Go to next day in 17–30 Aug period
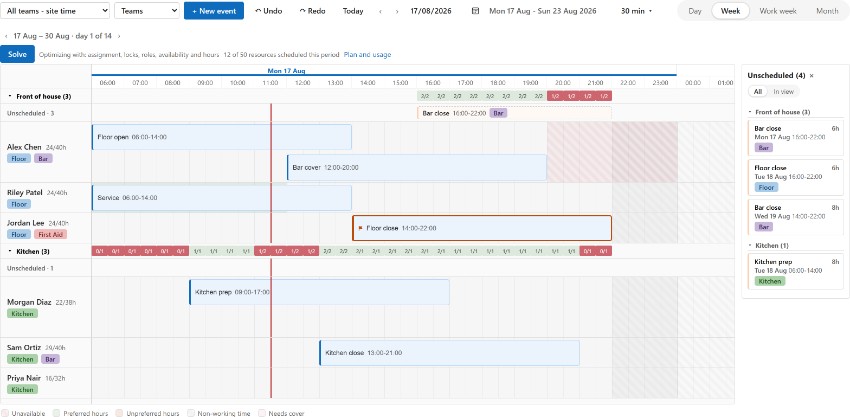The width and height of the screenshot is (850, 417). click(x=119, y=36)
